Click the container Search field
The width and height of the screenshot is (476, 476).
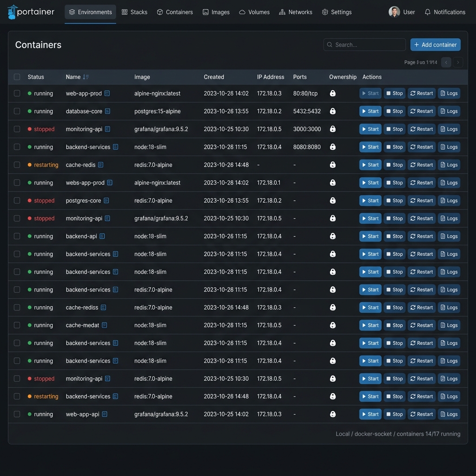364,45
